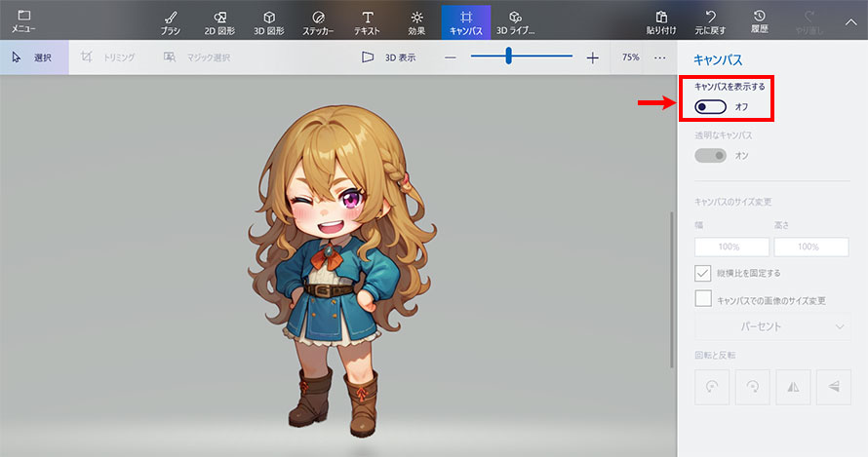Open the three-dots more options menu
Screen dimensions: 868x457
pyautogui.click(x=660, y=57)
